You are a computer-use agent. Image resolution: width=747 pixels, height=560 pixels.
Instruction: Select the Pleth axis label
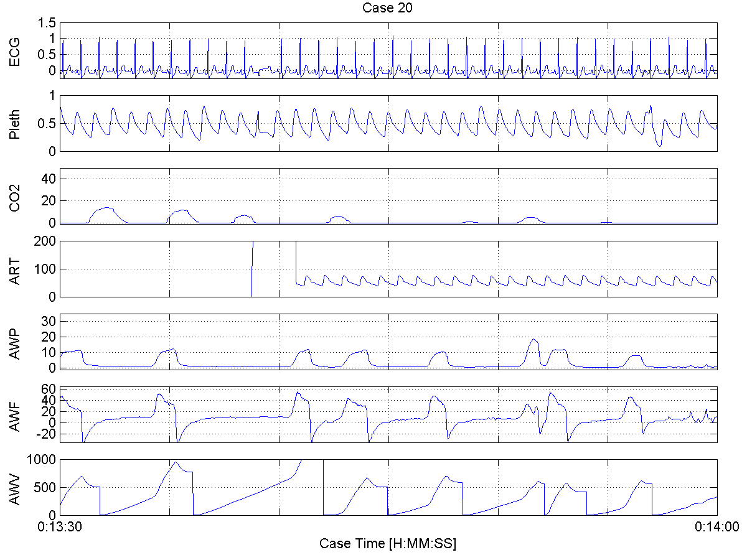point(14,123)
